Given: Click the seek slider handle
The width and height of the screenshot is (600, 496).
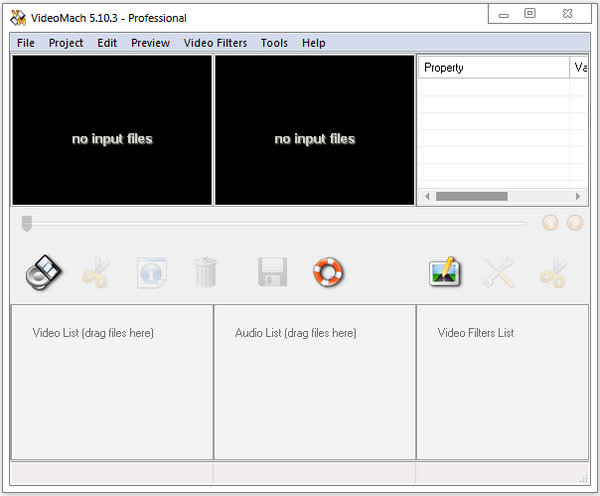Looking at the screenshot, I should click(x=27, y=223).
